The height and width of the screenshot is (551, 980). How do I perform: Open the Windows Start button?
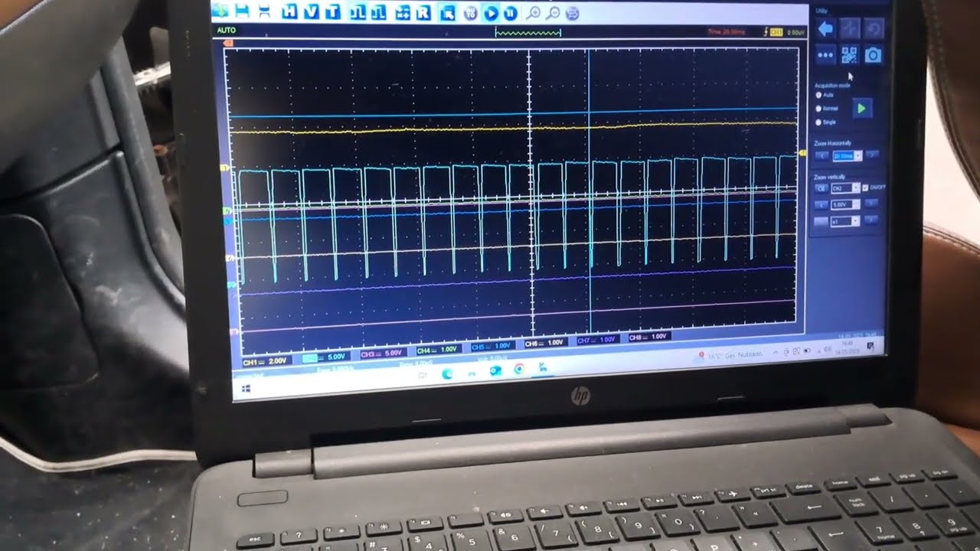246,389
